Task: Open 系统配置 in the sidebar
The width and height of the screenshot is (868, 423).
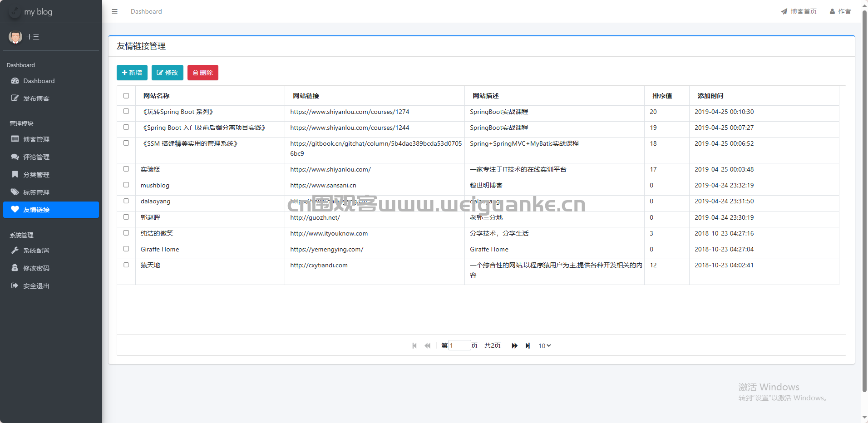Action: (51, 250)
